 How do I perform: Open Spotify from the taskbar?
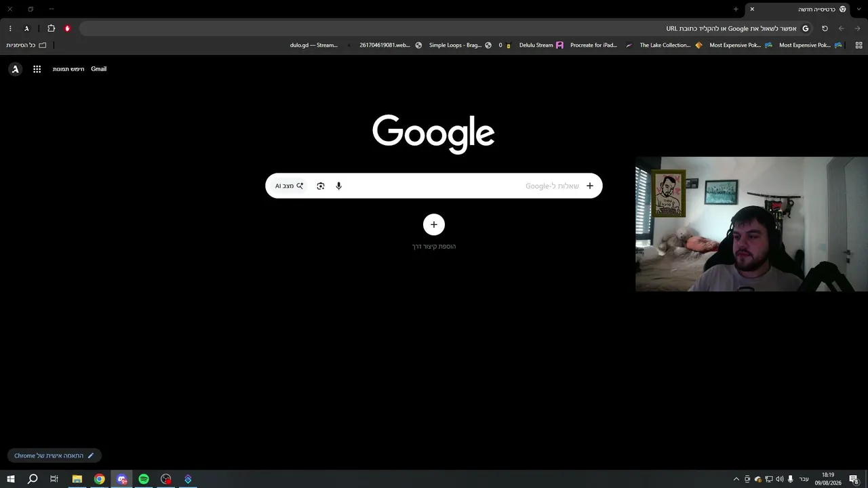pos(144,479)
